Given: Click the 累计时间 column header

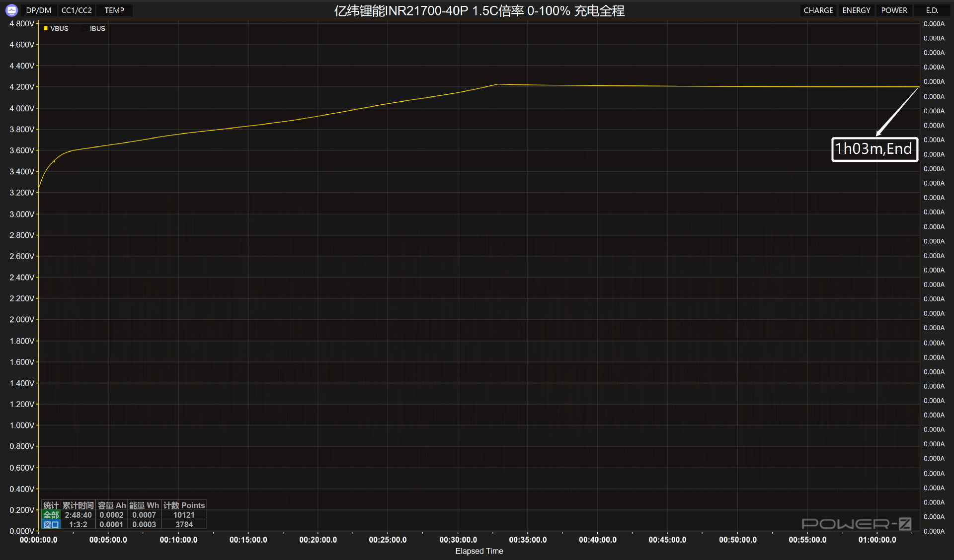Looking at the screenshot, I should tap(78, 505).
